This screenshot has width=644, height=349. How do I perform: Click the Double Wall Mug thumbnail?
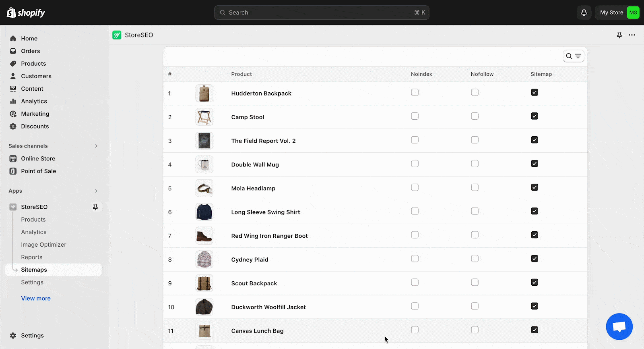tap(204, 164)
